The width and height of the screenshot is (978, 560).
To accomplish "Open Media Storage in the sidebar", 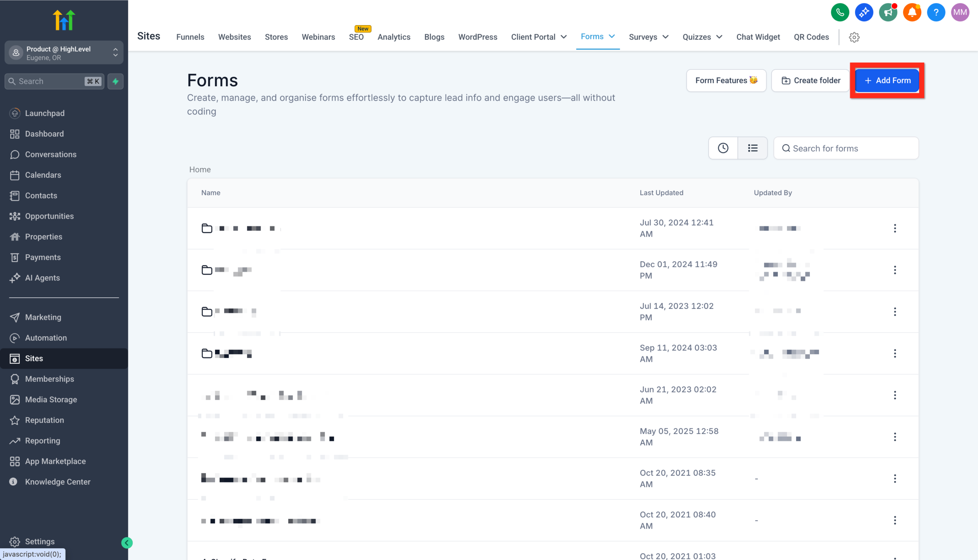I will [x=50, y=399].
